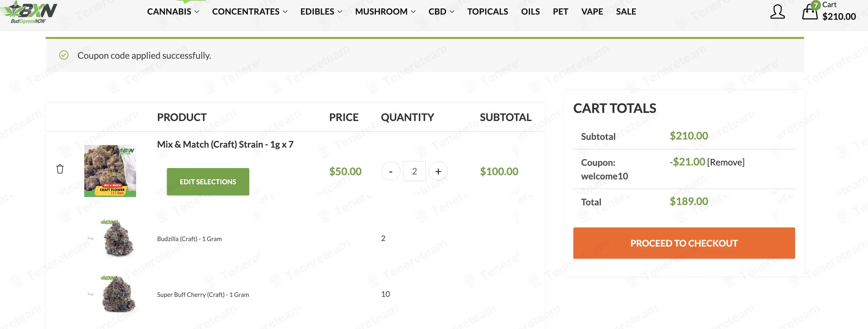Open the user account icon
This screenshot has width=868, height=329.
pyautogui.click(x=777, y=11)
